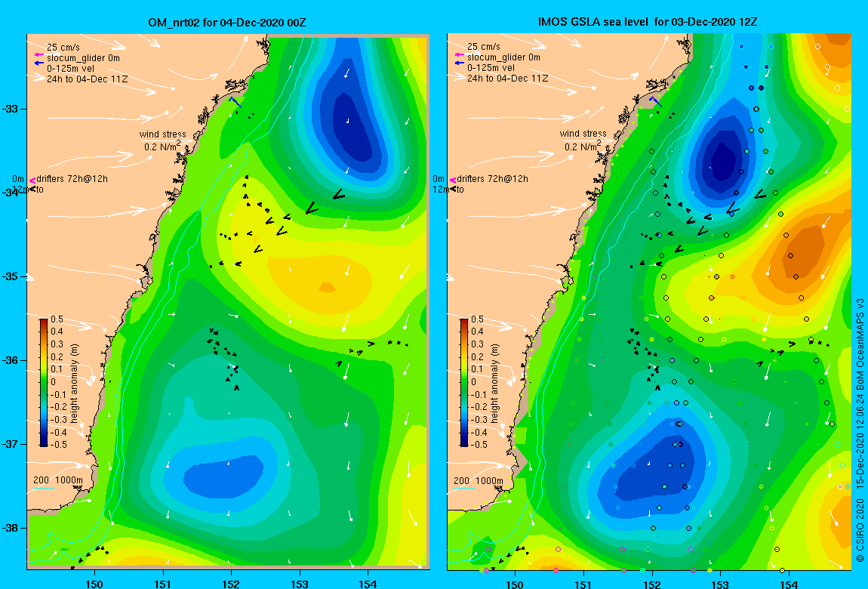Click '200 1000m' isobath label in right map
Image resolution: width=868 pixels, height=589 pixels.
point(479,480)
